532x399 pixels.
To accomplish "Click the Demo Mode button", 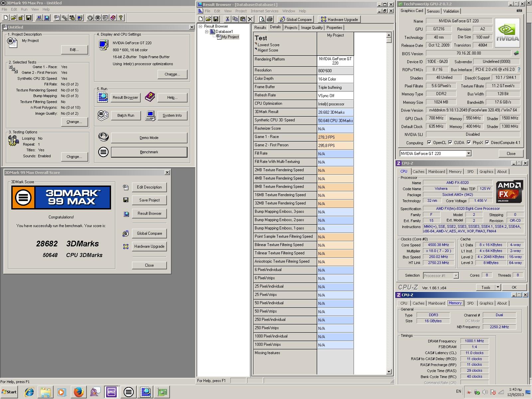I will (x=149, y=138).
